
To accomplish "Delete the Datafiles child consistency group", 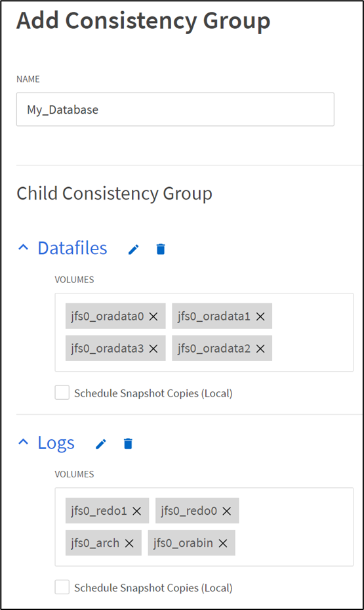I will coord(161,249).
